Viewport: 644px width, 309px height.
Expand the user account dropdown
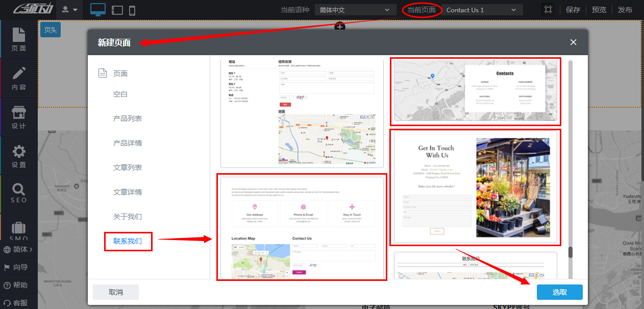[69, 10]
